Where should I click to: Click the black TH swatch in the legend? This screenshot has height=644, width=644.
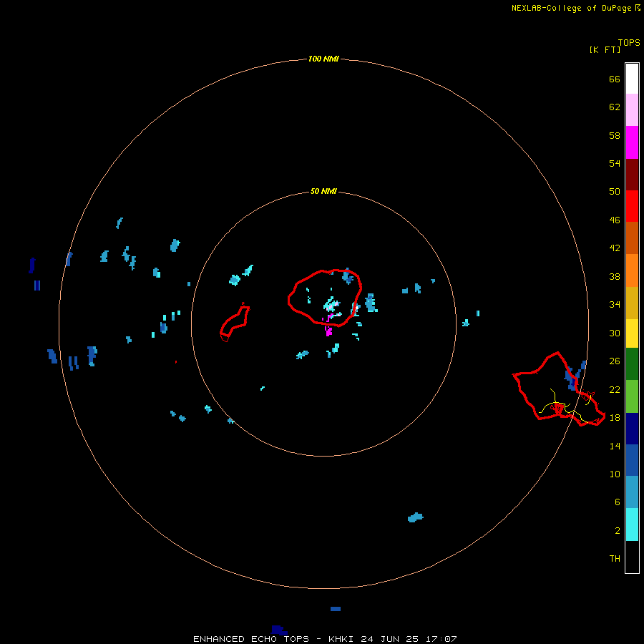click(x=632, y=557)
